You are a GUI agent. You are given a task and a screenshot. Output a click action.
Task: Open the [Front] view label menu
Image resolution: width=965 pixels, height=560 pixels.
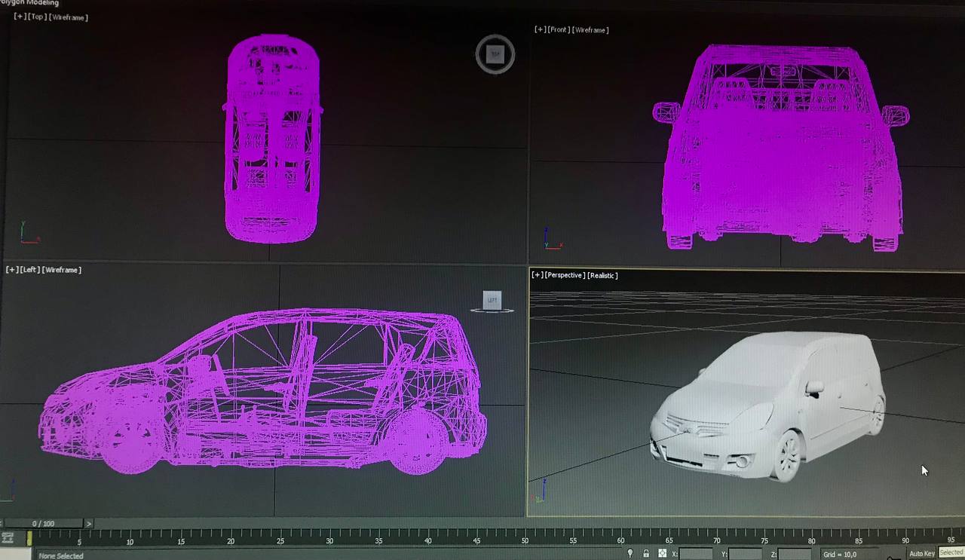click(559, 29)
